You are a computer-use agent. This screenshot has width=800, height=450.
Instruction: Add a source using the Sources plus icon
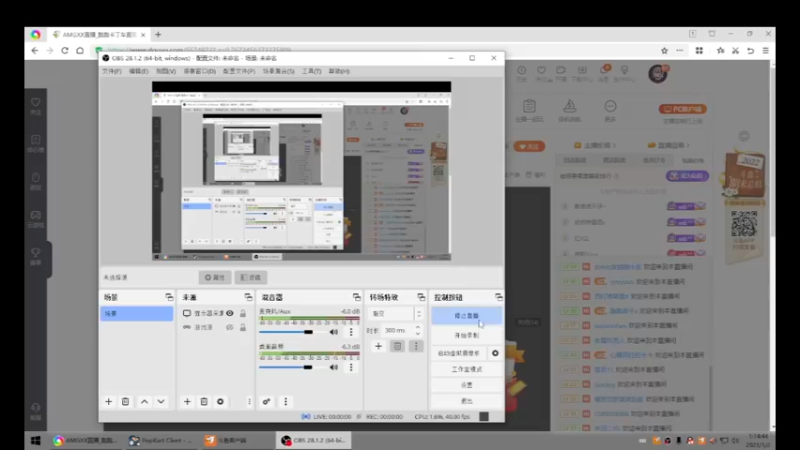point(187,402)
